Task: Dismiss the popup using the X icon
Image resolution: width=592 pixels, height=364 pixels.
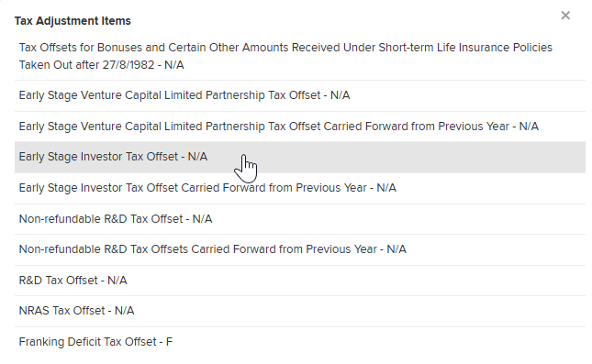Action: tap(565, 16)
